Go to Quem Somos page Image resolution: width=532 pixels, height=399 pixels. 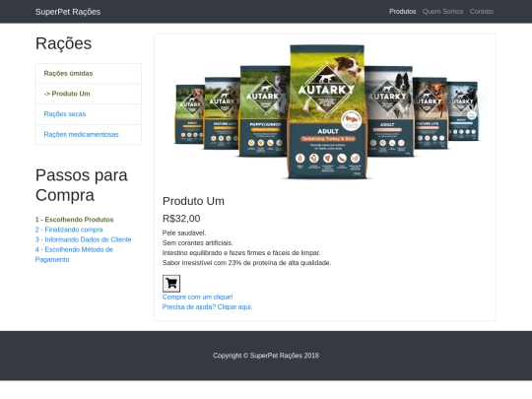(x=442, y=12)
